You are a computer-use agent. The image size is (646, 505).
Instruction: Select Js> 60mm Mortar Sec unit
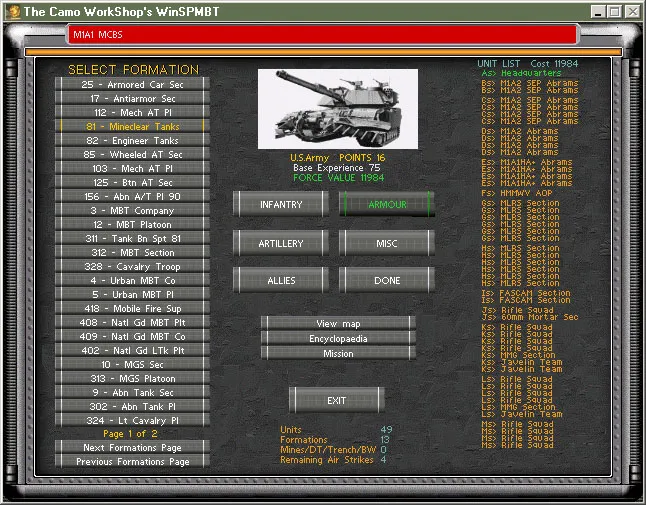click(x=530, y=317)
